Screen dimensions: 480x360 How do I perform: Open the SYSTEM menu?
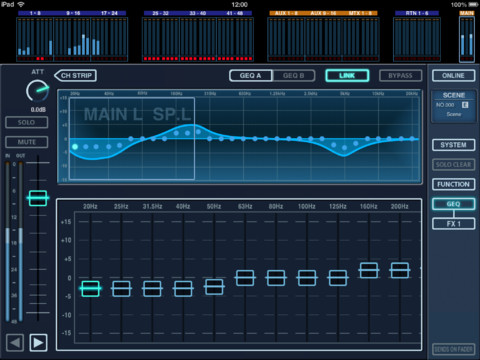tap(453, 145)
